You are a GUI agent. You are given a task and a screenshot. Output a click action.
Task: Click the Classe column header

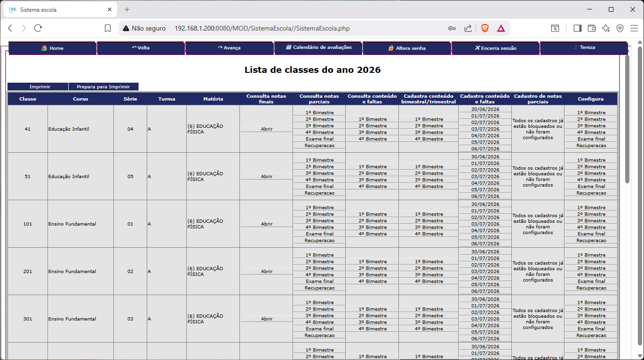point(28,99)
